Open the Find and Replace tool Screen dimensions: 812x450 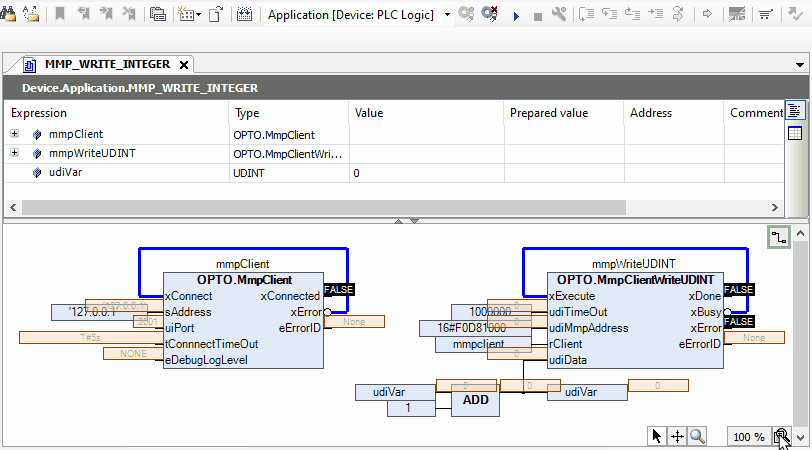coord(31,14)
